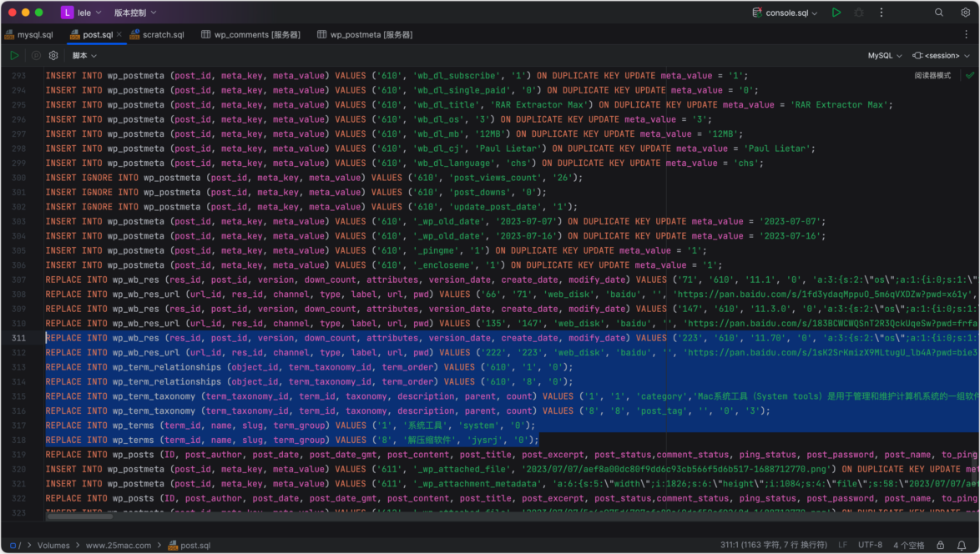Click 'post_views_count' on line 300
Viewport: 980px width, 554px height.
tap(496, 178)
